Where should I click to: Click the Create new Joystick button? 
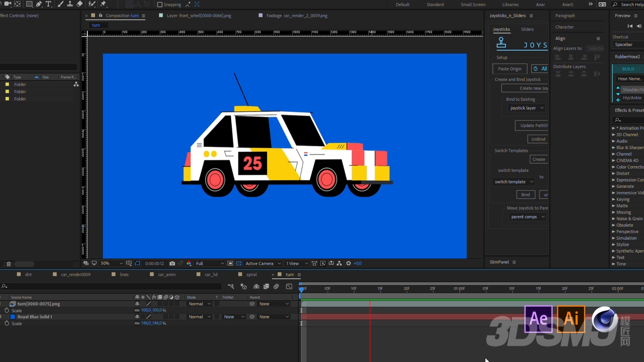coord(525,88)
